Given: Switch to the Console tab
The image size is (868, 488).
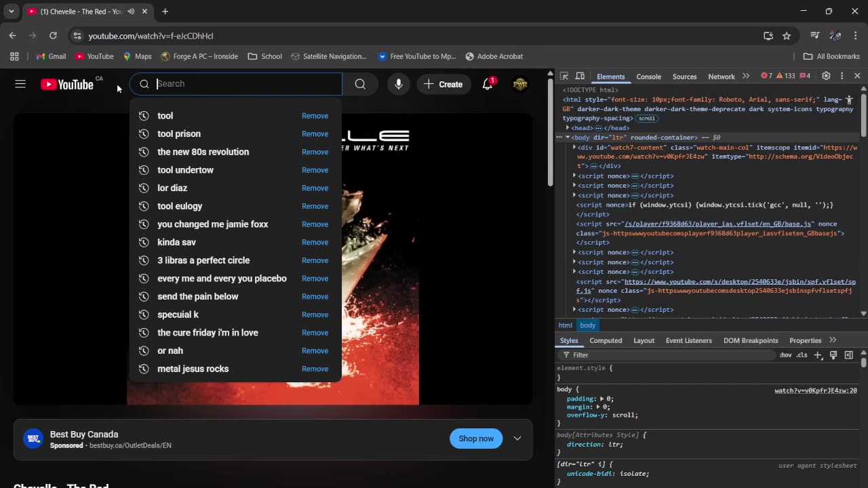Looking at the screenshot, I should [x=648, y=77].
